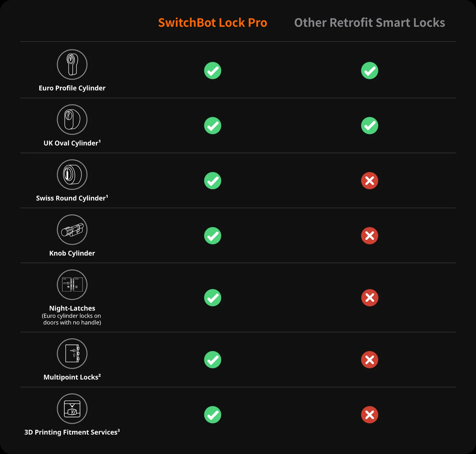Click the 3D Printing Fitment Services label

point(72,432)
